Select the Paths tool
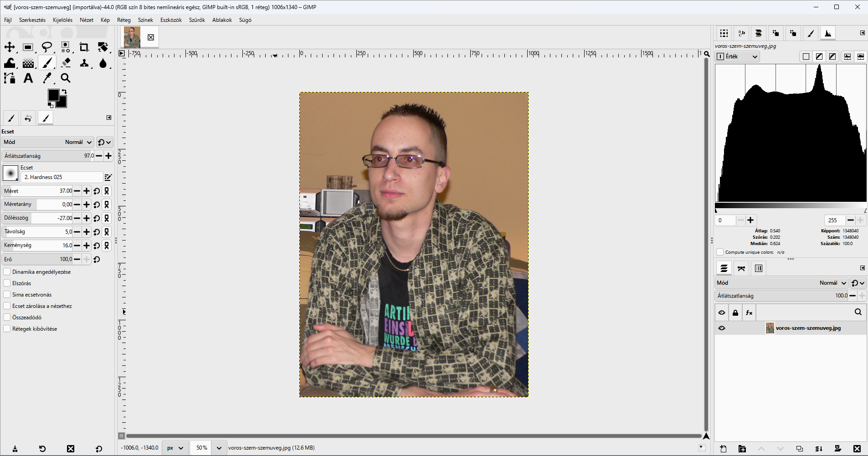 click(10, 78)
